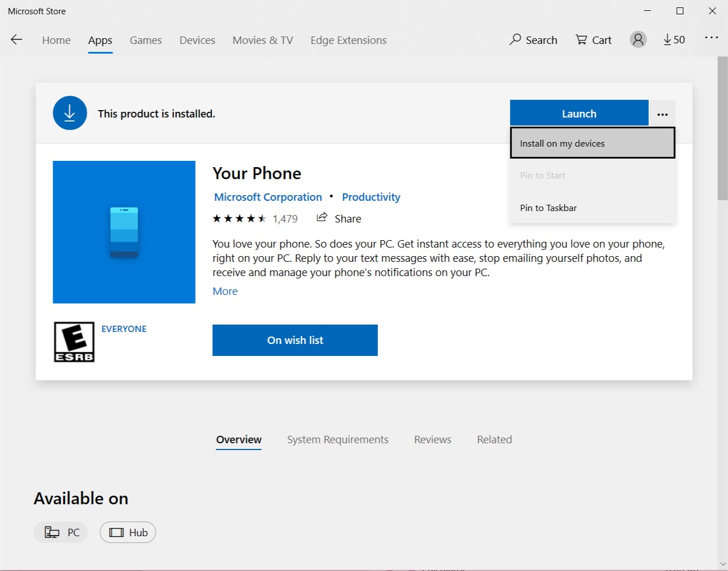Click the blue installed download icon
728x571 pixels.
[70, 113]
